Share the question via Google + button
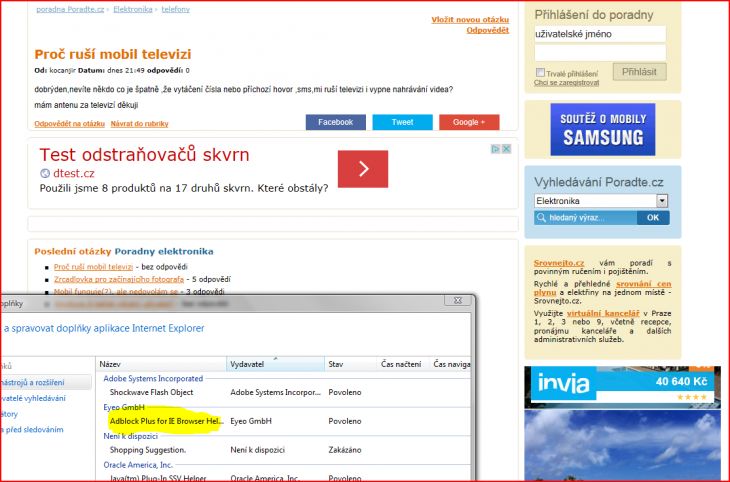This screenshot has width=730, height=482. point(469,122)
